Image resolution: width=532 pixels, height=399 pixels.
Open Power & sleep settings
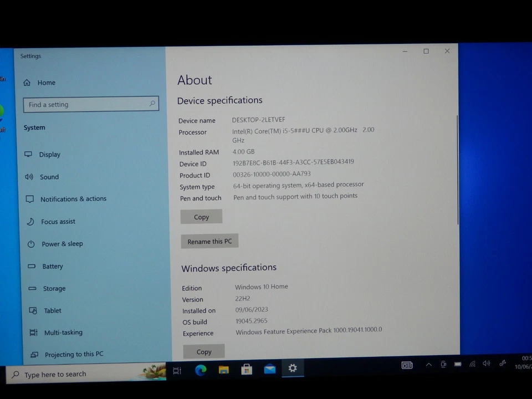click(x=62, y=243)
